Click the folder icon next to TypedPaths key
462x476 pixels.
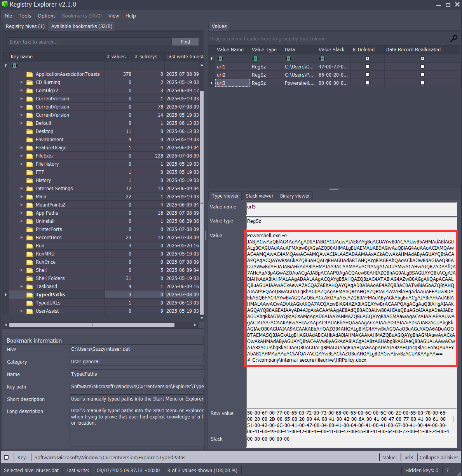click(x=30, y=294)
